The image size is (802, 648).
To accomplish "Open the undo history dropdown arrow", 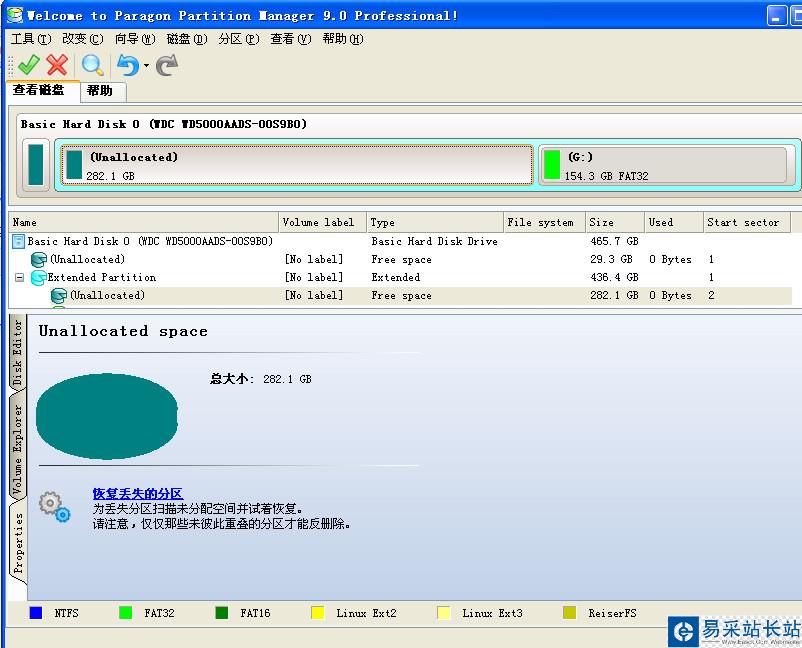I will (x=146, y=65).
